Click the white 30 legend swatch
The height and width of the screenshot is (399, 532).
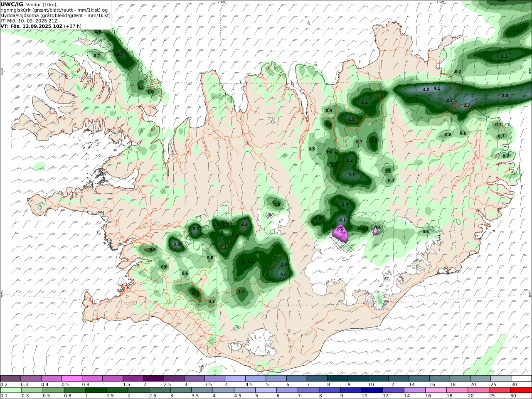coord(521,378)
